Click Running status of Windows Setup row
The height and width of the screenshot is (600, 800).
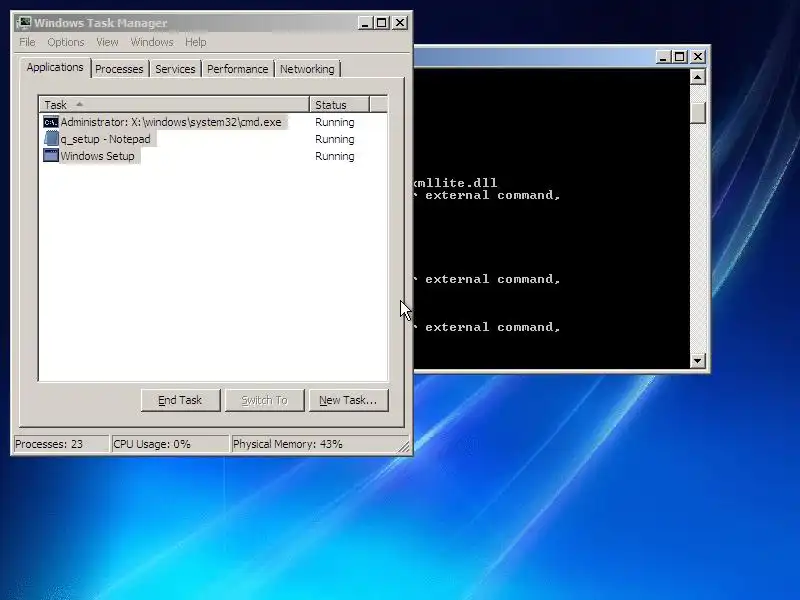tap(334, 156)
